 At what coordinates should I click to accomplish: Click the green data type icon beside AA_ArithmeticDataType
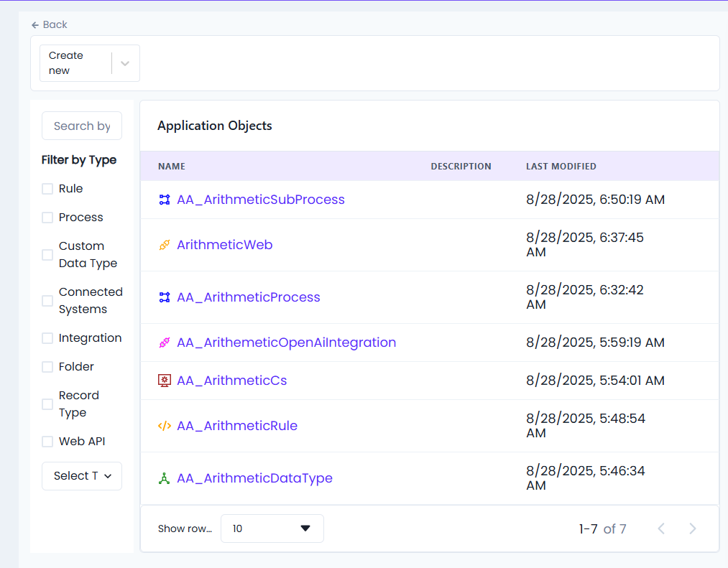165,478
